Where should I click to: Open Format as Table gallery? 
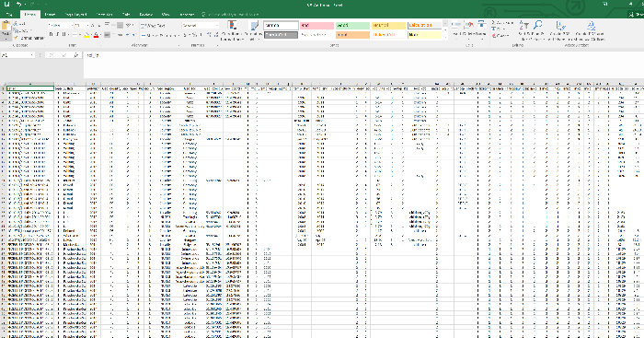click(x=254, y=30)
